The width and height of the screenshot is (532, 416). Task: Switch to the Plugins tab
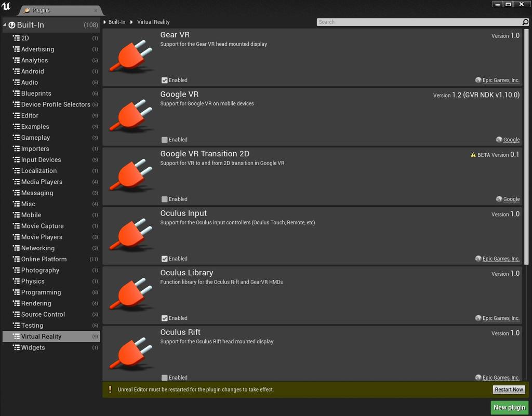[60, 10]
